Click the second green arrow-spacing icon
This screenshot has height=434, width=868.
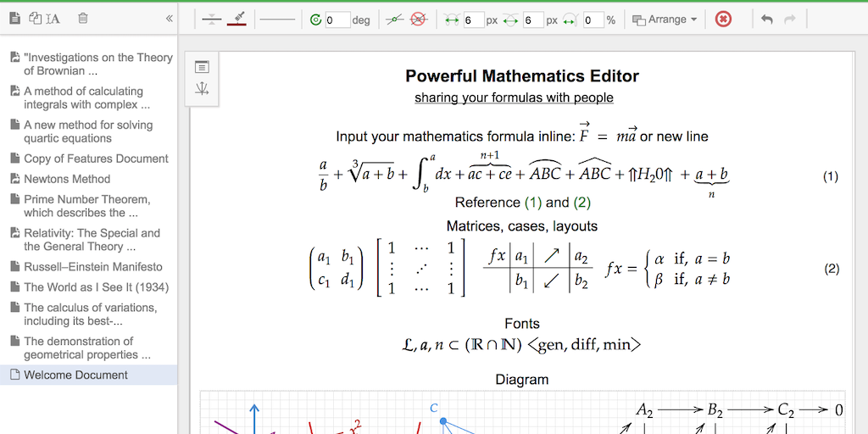click(x=510, y=20)
